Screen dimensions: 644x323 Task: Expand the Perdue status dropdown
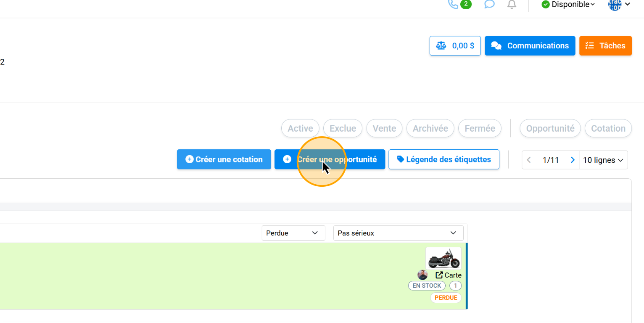click(x=293, y=233)
